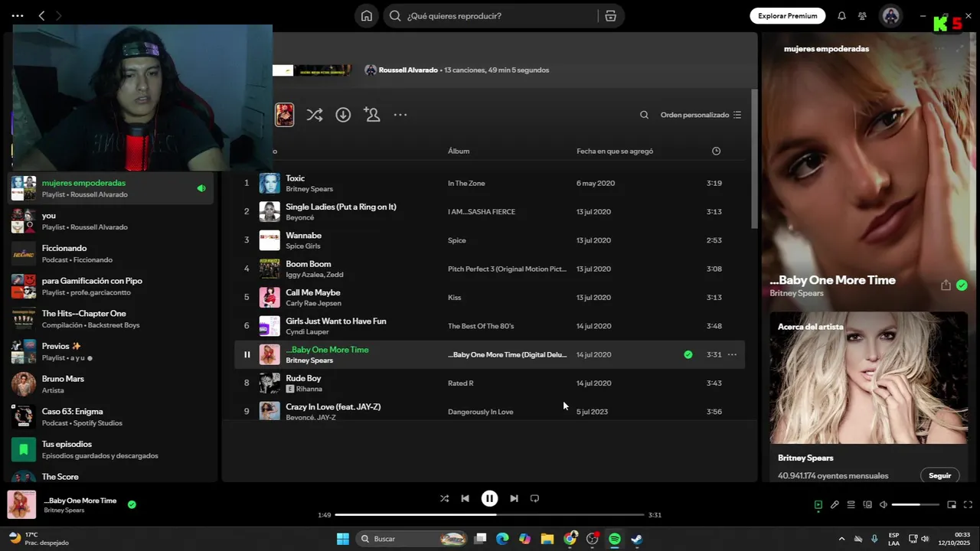
Task: Open the play queue
Action: [x=851, y=504]
